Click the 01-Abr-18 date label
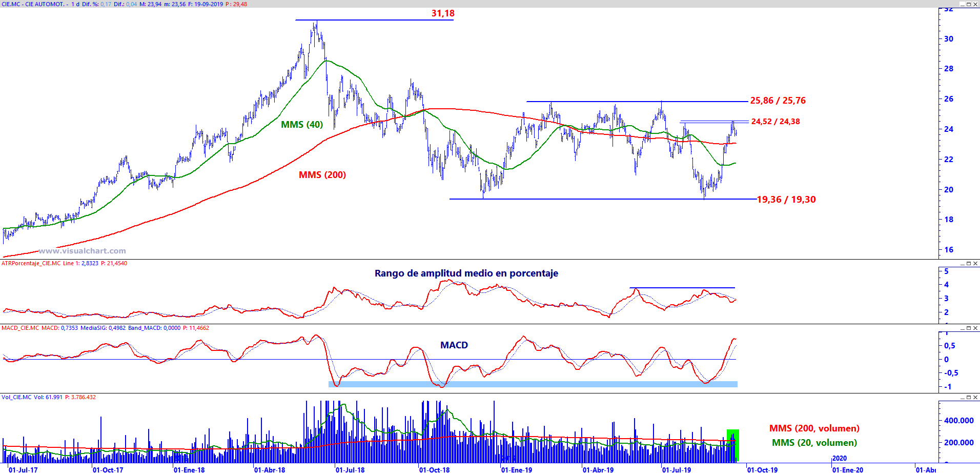This screenshot has width=980, height=473. 270,469
